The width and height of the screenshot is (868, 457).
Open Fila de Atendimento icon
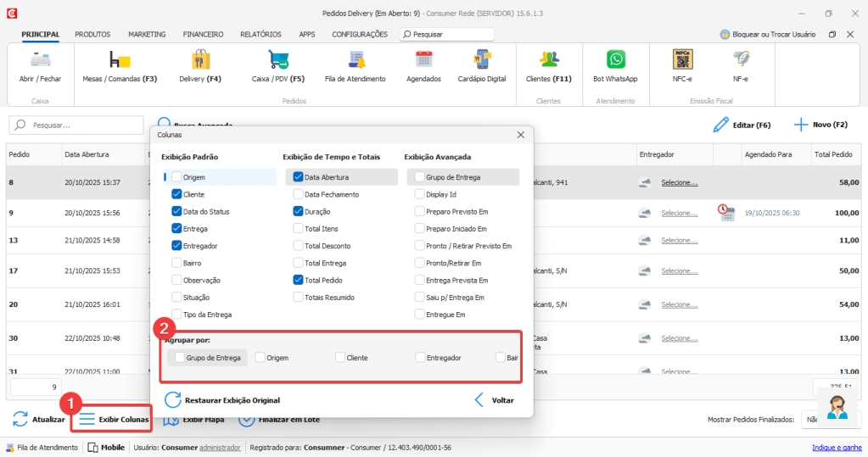pyautogui.click(x=356, y=60)
